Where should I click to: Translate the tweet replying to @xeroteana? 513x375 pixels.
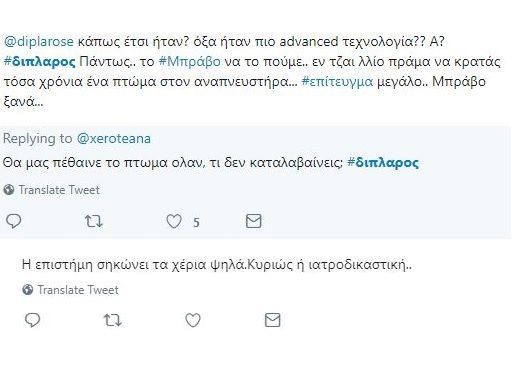click(x=59, y=190)
